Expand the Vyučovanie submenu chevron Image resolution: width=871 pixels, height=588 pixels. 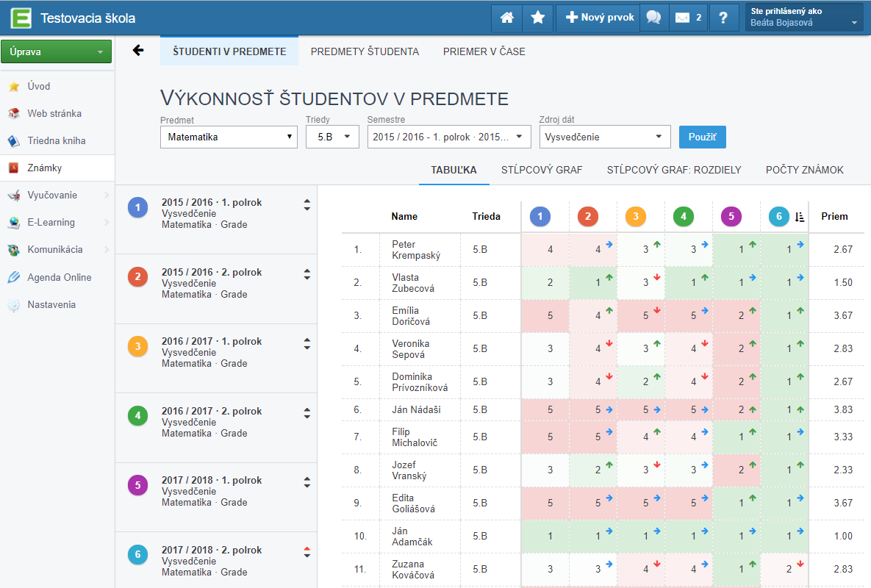point(107,195)
